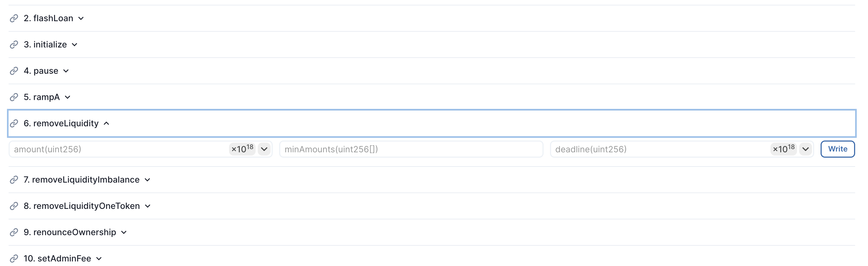Click removeLiquidity link icon

14,123
